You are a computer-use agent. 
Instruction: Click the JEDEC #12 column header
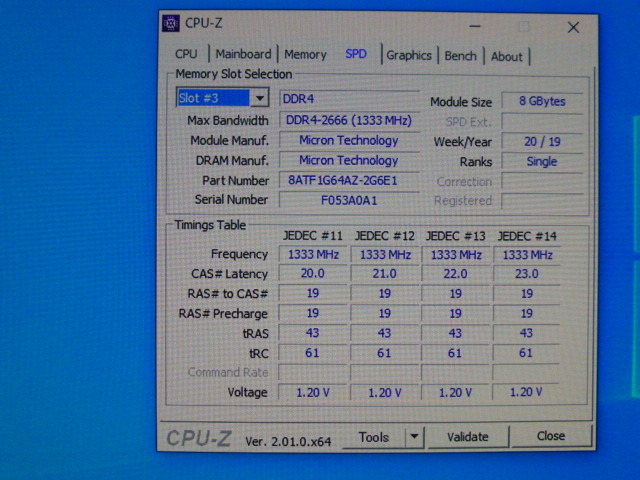click(x=384, y=236)
